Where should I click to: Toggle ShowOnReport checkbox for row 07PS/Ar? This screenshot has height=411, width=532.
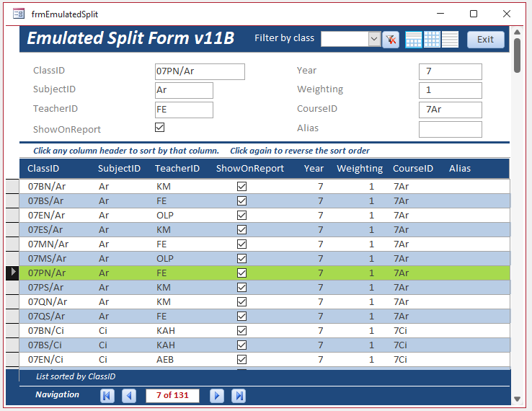pyautogui.click(x=241, y=287)
